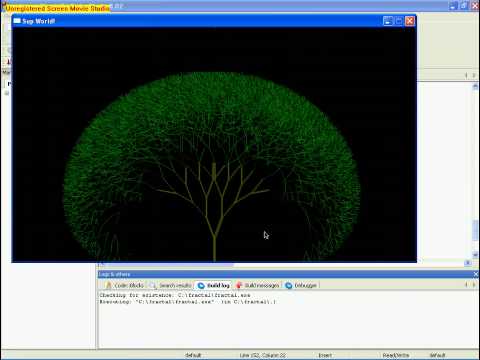Click the 'Line 152, Column 22' status entry
Image resolution: width=480 pixels, height=360 pixels.
click(x=262, y=355)
